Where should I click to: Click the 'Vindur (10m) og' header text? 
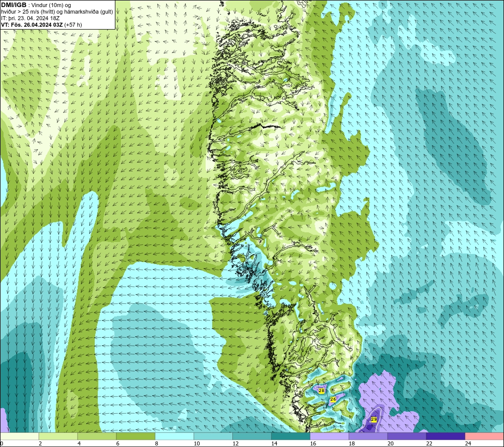coord(51,6)
